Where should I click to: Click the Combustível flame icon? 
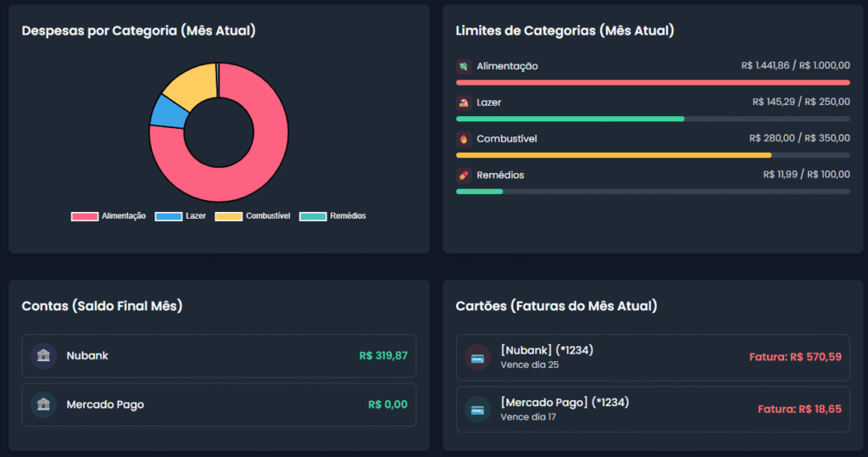coord(464,139)
